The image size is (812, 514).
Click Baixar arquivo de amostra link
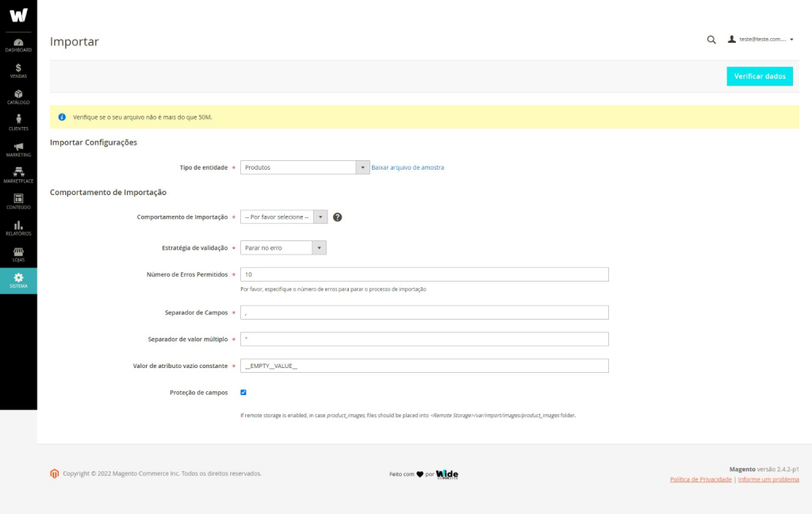tap(408, 167)
